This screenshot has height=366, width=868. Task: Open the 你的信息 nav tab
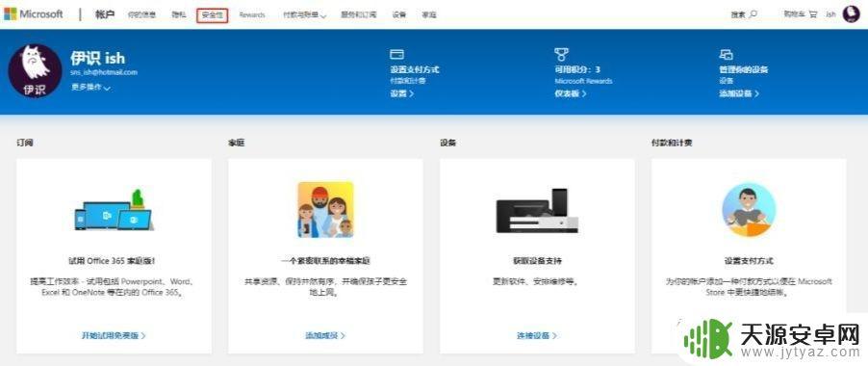[141, 15]
